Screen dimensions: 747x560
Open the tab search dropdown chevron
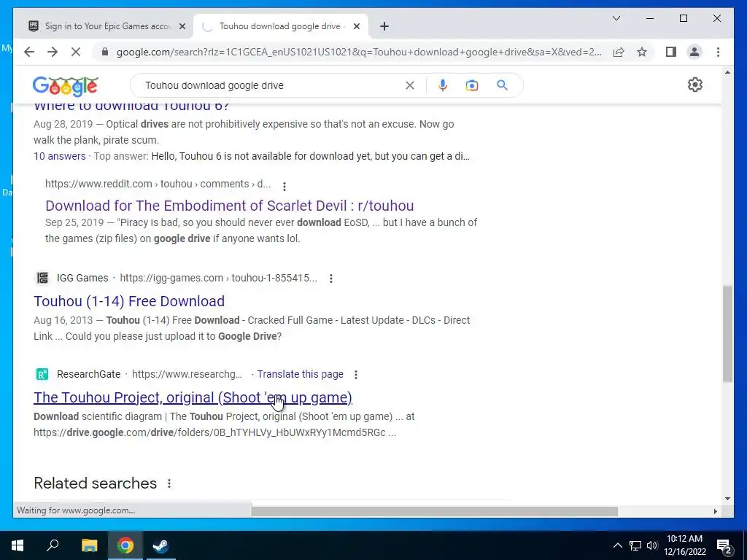click(616, 18)
